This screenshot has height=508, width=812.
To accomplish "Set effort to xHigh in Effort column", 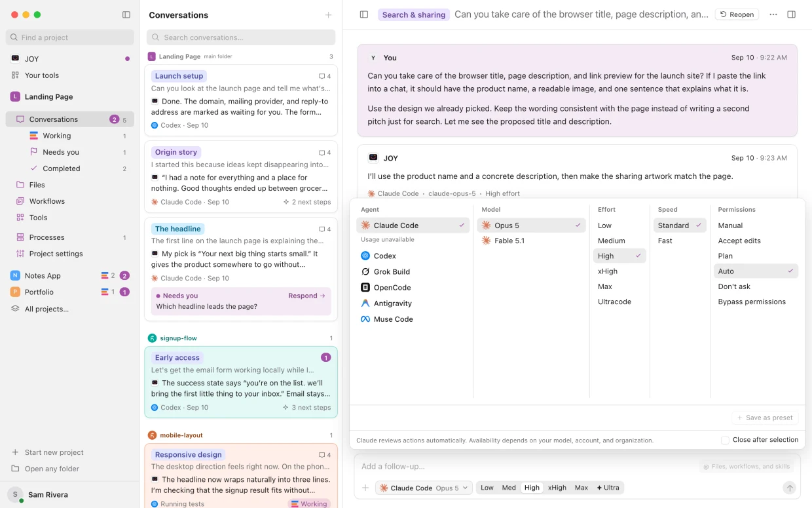I will 619,271.
